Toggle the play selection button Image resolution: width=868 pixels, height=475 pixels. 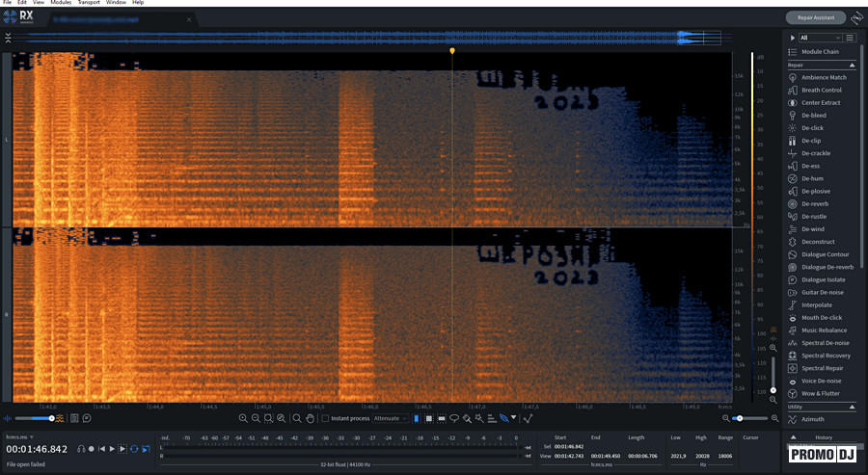tap(122, 449)
